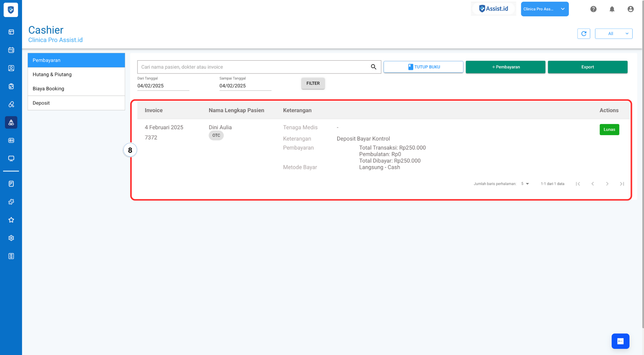This screenshot has width=644, height=355.
Task: Open the star icon in sidebar
Action: coord(11,220)
